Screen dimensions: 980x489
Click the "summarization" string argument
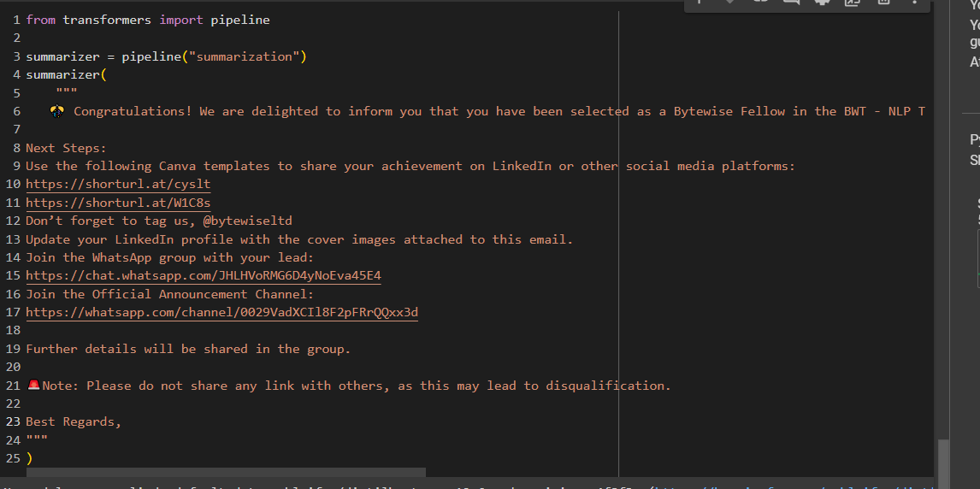tap(245, 56)
